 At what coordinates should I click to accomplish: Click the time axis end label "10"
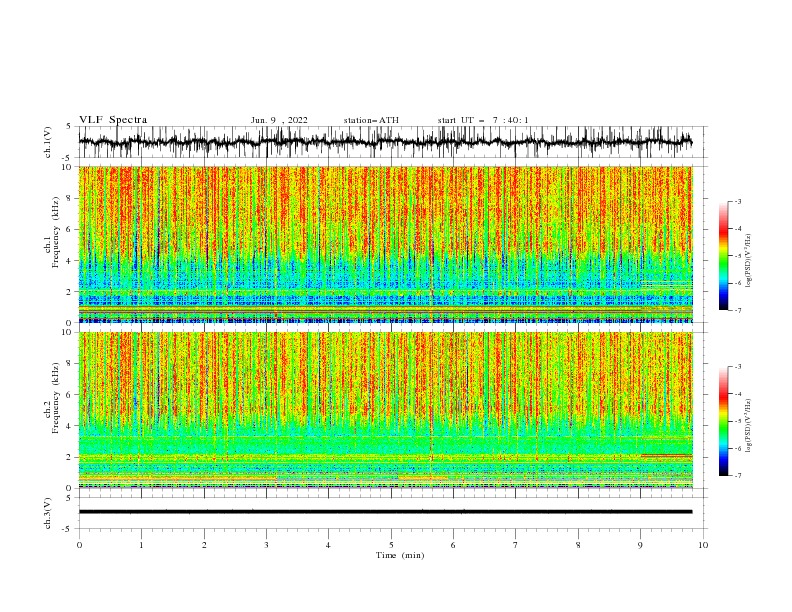pyautogui.click(x=703, y=545)
